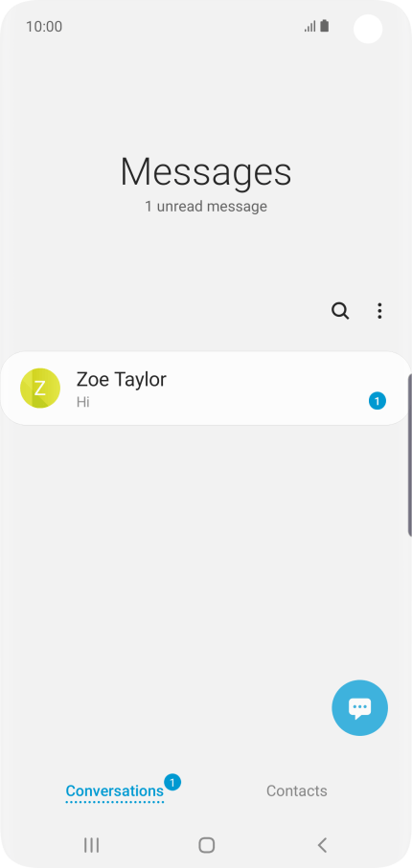412x868 pixels.
Task: Tap the signal strength indicator
Action: tap(310, 26)
